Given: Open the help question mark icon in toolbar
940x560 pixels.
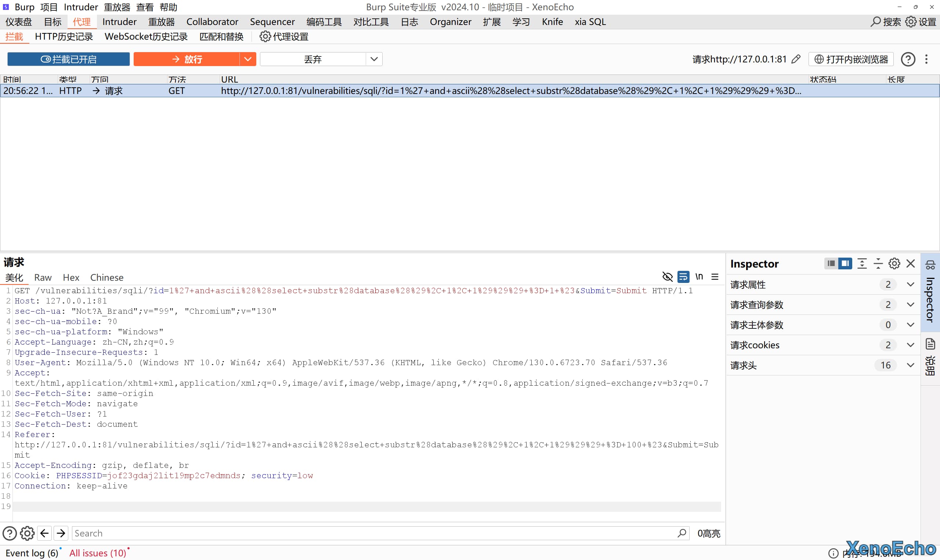Looking at the screenshot, I should [x=908, y=59].
